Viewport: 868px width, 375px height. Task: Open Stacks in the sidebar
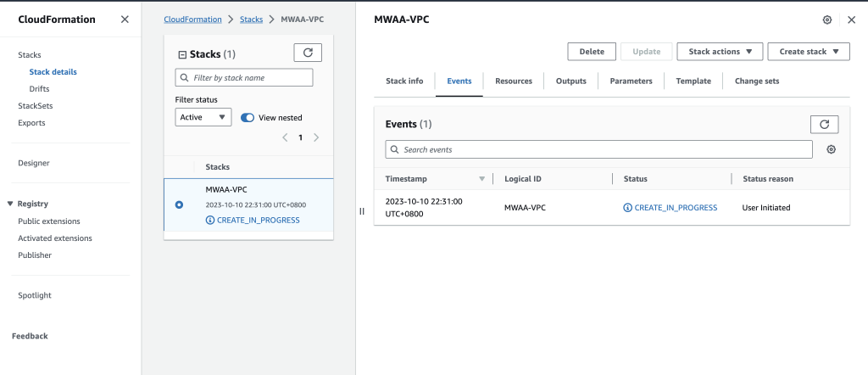(30, 55)
